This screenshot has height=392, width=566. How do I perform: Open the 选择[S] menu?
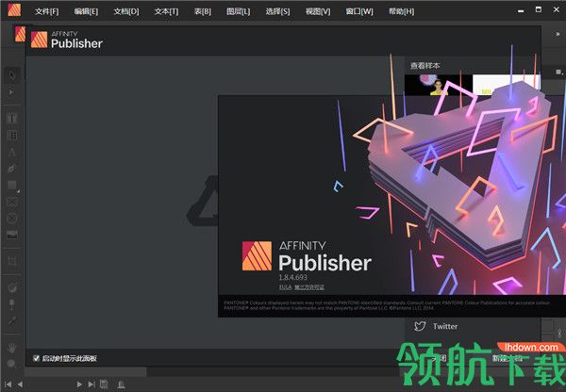pyautogui.click(x=277, y=11)
